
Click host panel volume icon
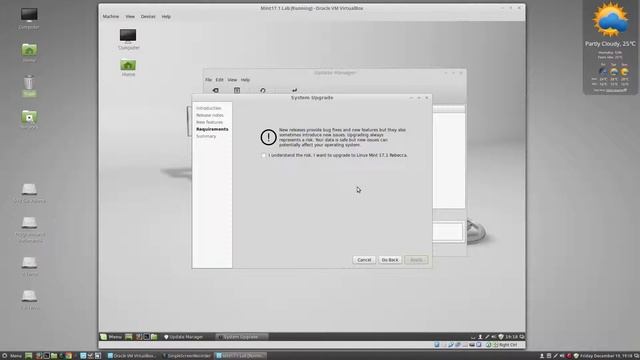click(562, 356)
